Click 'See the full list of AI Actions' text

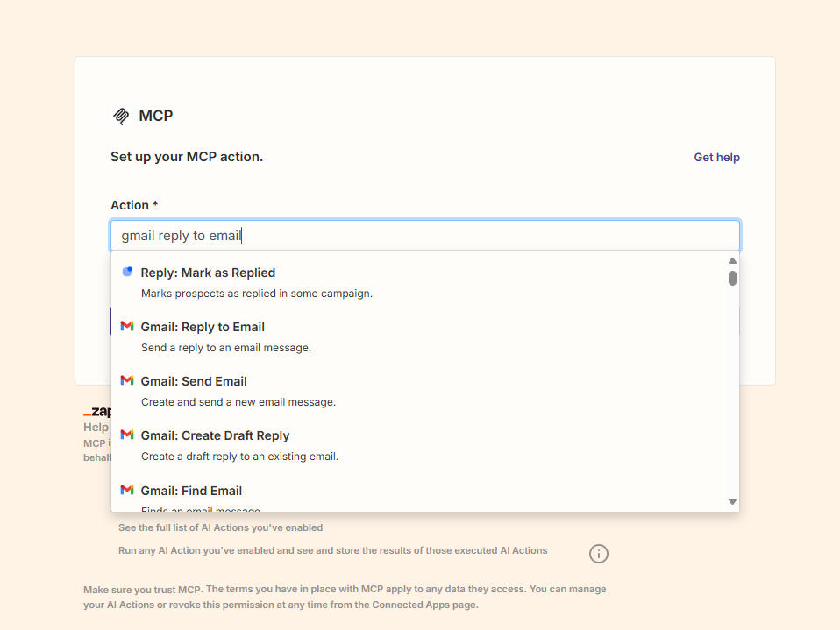click(220, 527)
